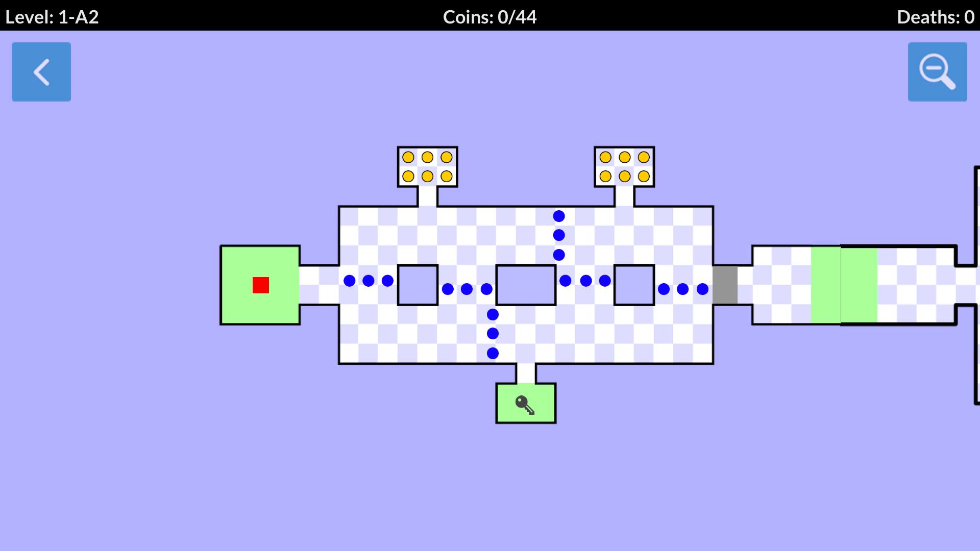Click the back navigation arrow button
Image resolution: width=980 pixels, height=551 pixels.
click(x=41, y=72)
